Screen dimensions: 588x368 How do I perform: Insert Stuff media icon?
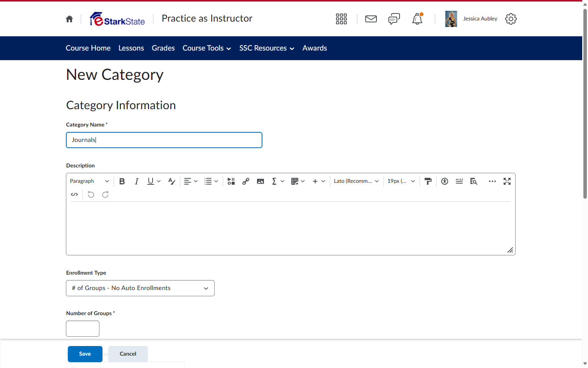tap(231, 181)
